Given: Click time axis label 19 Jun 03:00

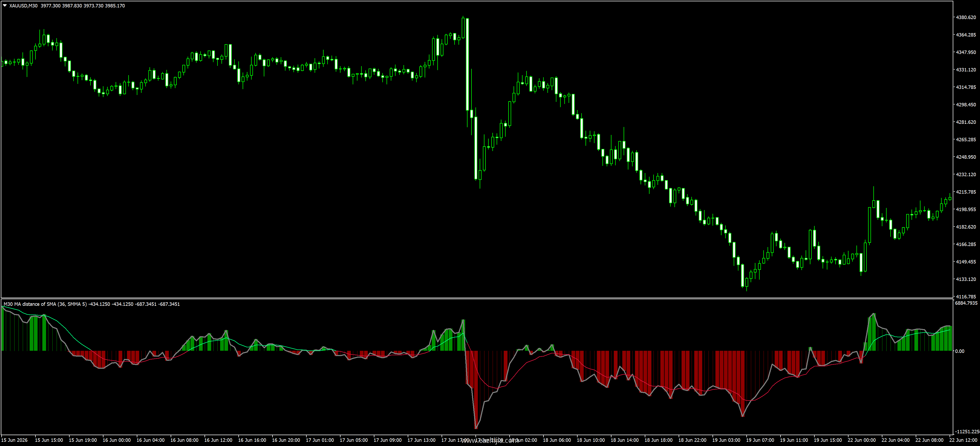Looking at the screenshot, I should pos(726,441).
